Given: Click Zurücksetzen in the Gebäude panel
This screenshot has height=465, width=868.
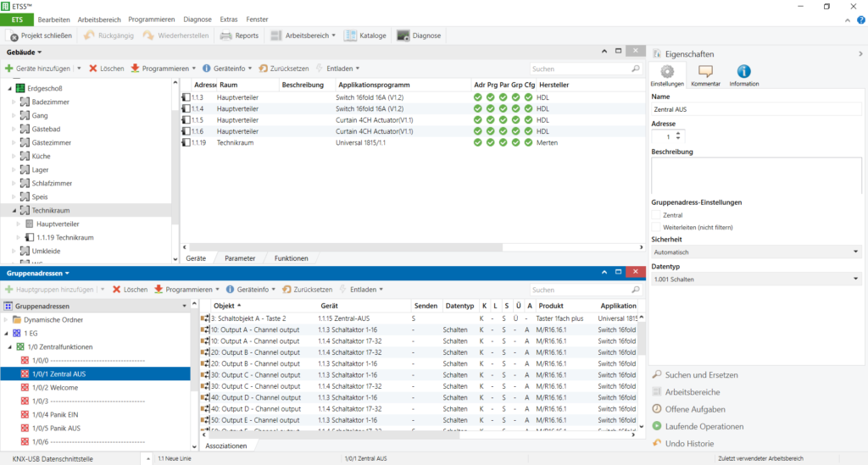Looking at the screenshot, I should (283, 69).
